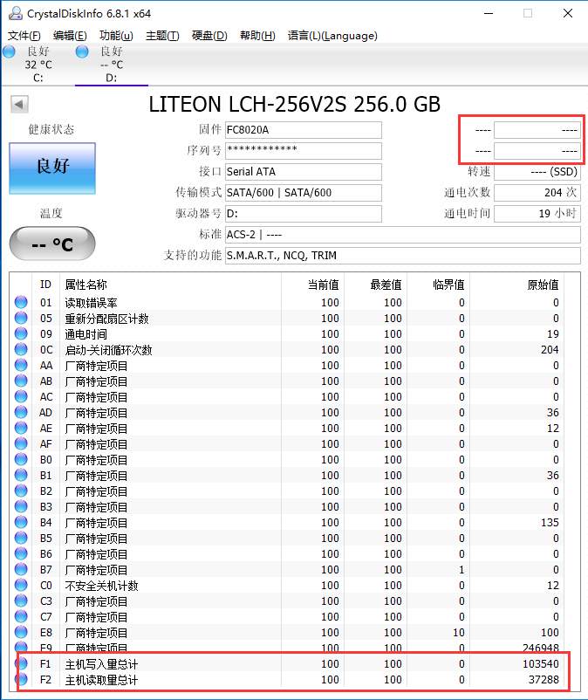Click status icon for row C0 不安全关机计数
The height and width of the screenshot is (700, 588).
pos(21,585)
